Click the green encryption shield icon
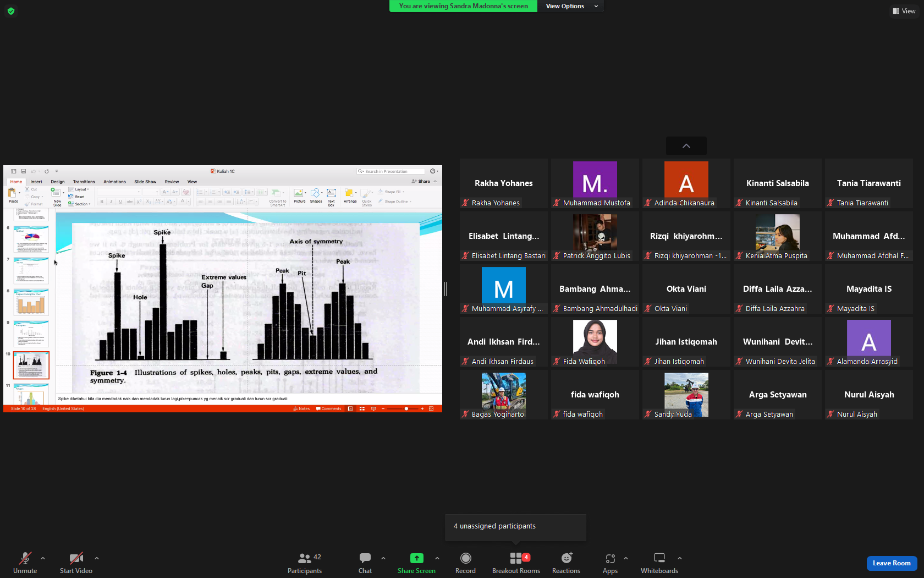Viewport: 924px width, 578px height. click(11, 11)
